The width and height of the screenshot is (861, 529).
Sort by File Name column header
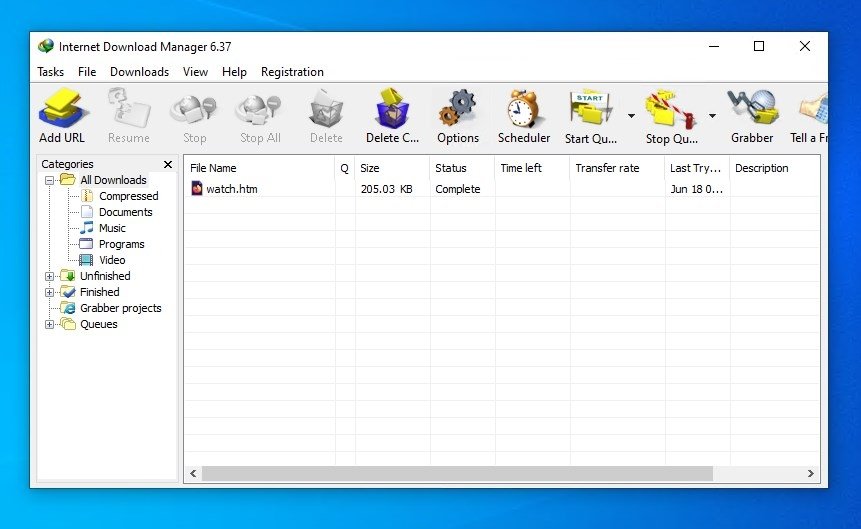pos(260,168)
